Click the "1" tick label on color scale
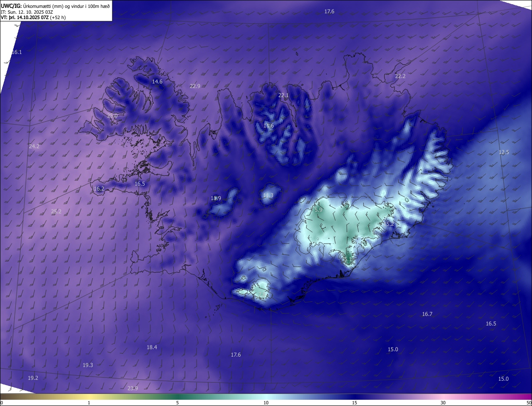532x406 pixels. pos(89,403)
